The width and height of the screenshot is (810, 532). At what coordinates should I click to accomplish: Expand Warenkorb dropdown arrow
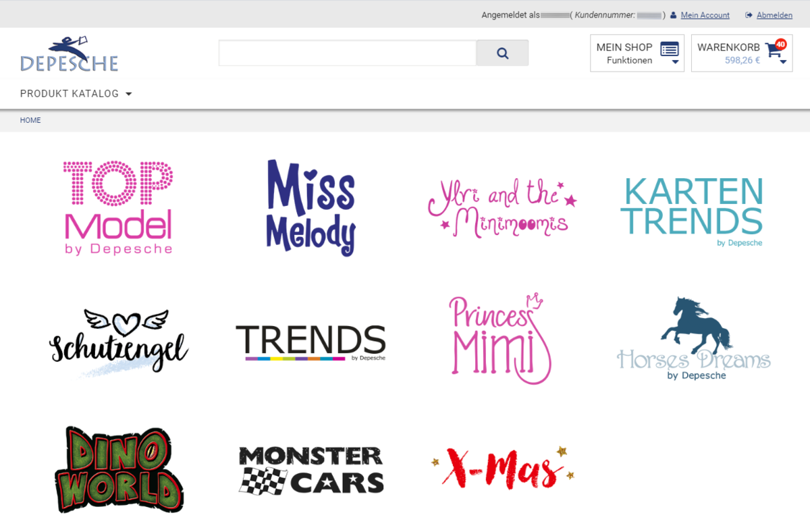point(783,62)
